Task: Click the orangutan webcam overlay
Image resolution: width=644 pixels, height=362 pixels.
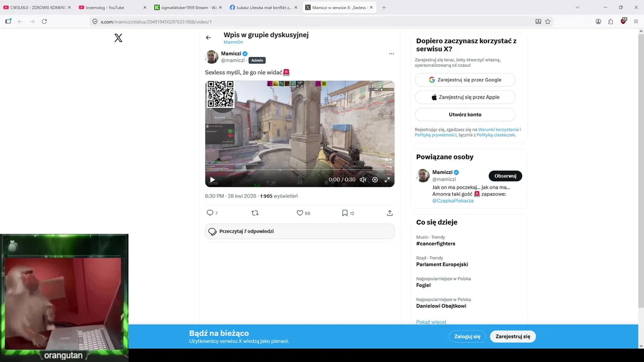Action: coord(64,298)
